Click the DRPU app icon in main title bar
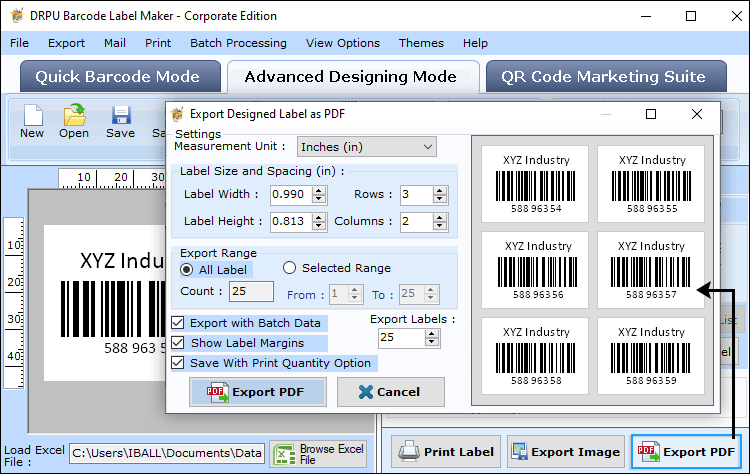Image resolution: width=750 pixels, height=474 pixels. (17, 16)
